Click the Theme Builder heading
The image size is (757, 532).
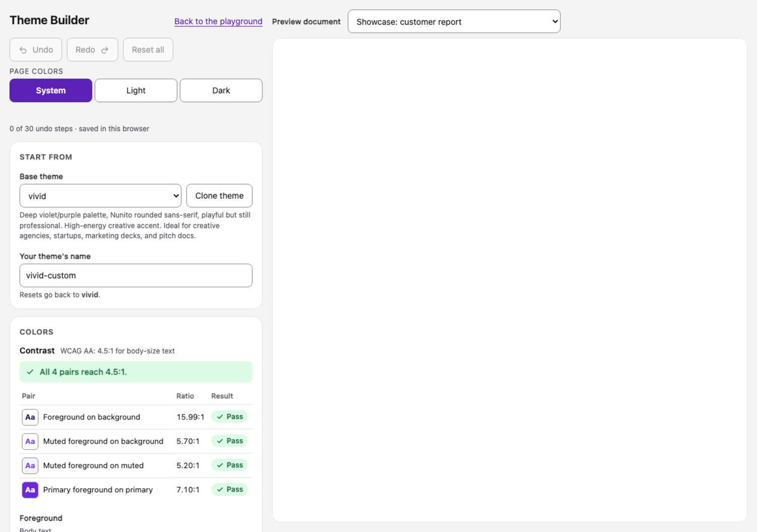point(49,20)
